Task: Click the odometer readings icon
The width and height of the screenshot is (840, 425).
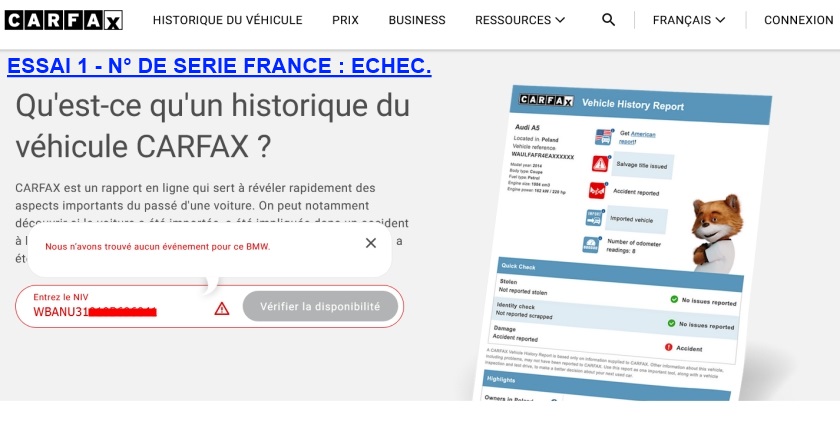Action: (590, 245)
